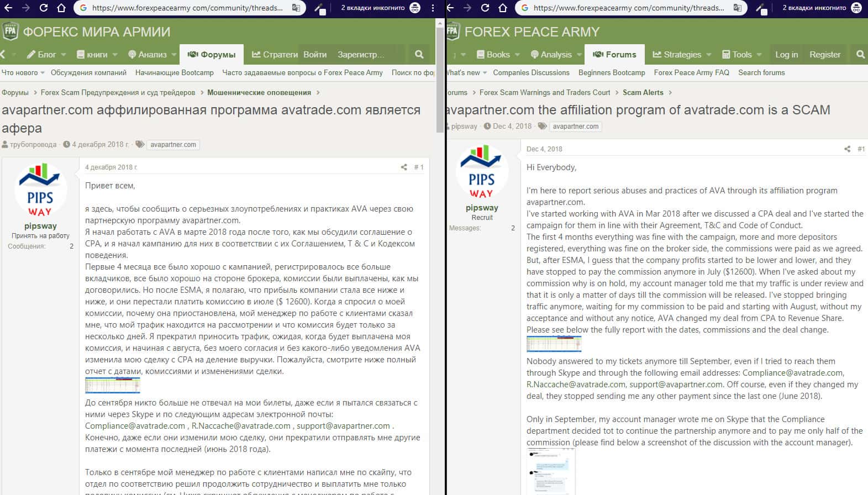Open the Блог menu item
868x495 pixels.
tap(42, 55)
